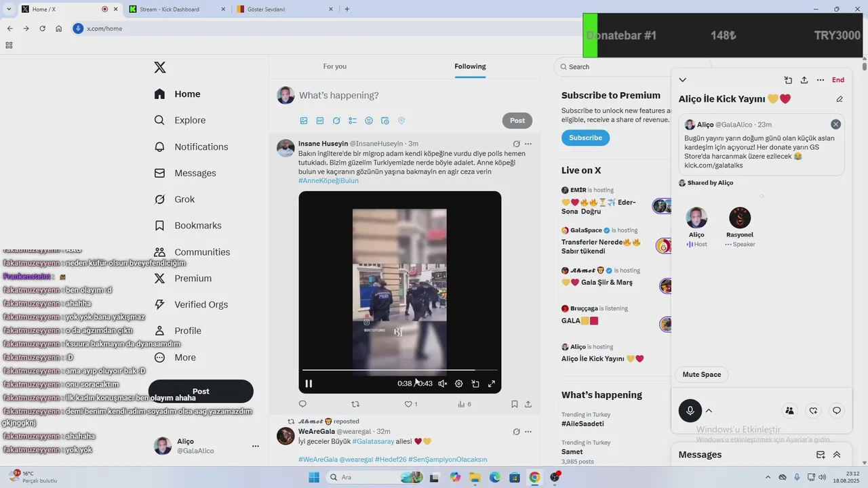Open Space participants list icon
Viewport: 868px width, 488px height.
789,411
